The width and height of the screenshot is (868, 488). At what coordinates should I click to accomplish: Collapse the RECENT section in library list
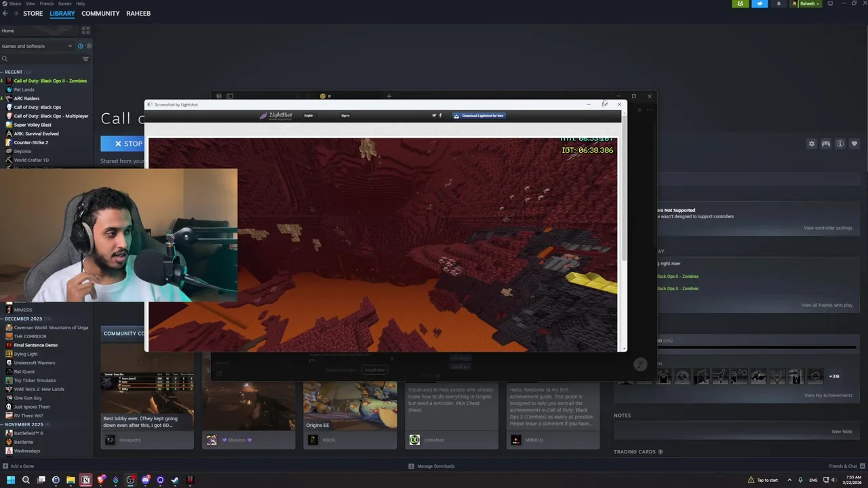[13, 72]
